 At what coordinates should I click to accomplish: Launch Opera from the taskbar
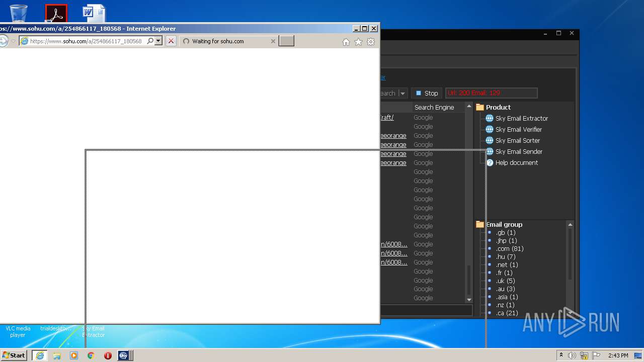(x=108, y=355)
